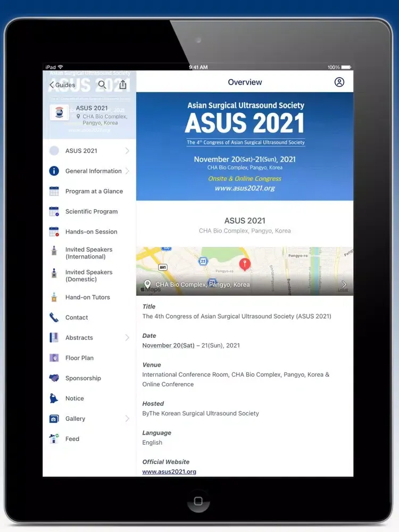This screenshot has width=399, height=532.
Task: Tap the Contact phone icon
Action: point(54,317)
